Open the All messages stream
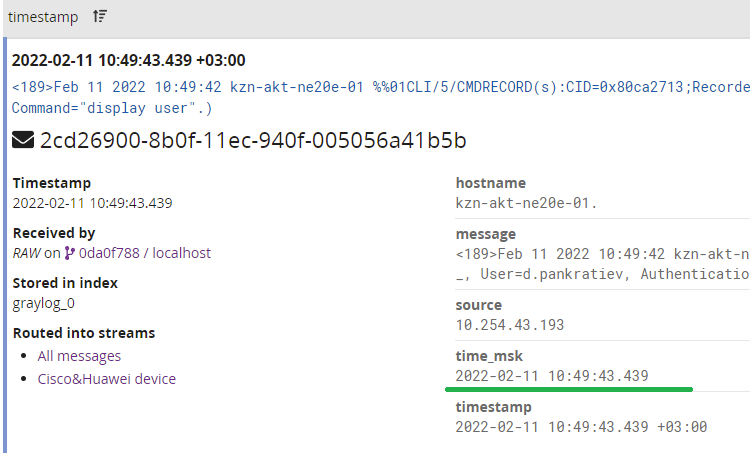Screen dimensions: 750x453 click(79, 356)
